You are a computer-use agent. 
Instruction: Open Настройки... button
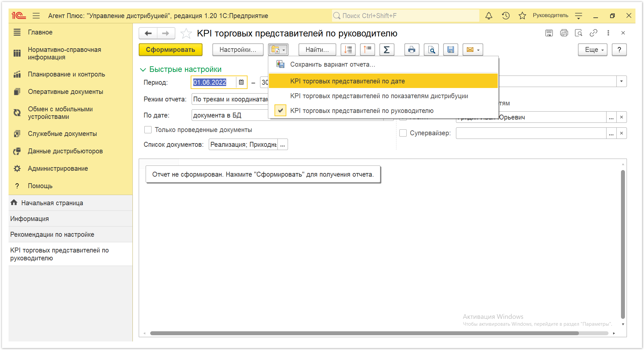pos(238,50)
